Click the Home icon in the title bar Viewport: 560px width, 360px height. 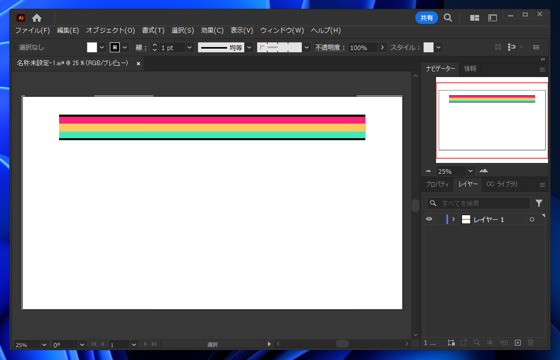[37, 18]
